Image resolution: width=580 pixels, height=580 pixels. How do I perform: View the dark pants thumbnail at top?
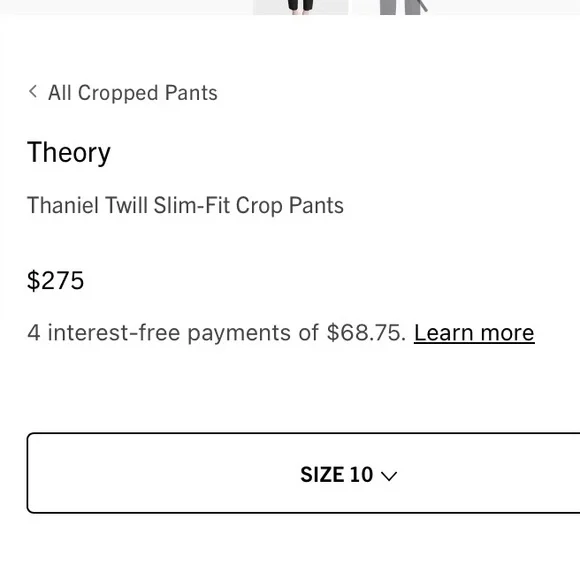300,7
